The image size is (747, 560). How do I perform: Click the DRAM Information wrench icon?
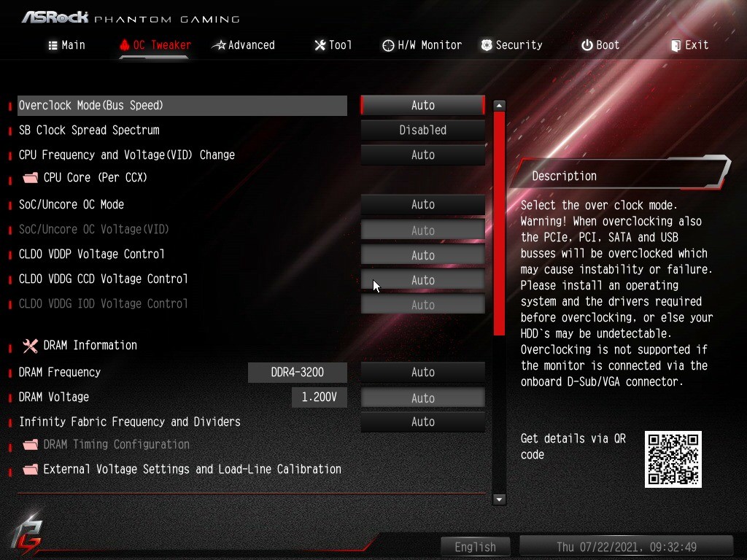[30, 346]
